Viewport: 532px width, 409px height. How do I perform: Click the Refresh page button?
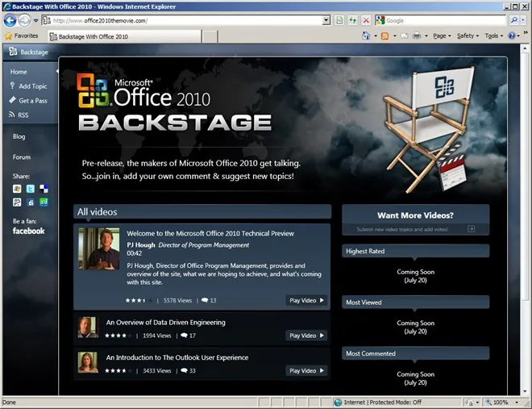[353, 20]
